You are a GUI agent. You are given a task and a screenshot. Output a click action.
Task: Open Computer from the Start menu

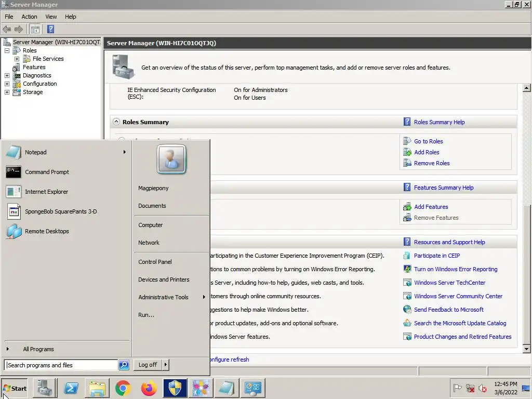[x=150, y=225]
